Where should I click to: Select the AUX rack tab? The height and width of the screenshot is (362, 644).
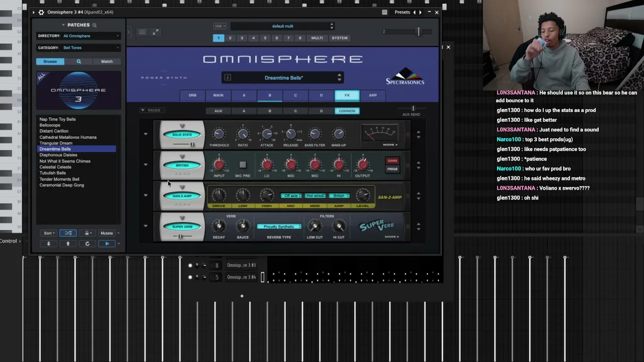pyautogui.click(x=218, y=111)
